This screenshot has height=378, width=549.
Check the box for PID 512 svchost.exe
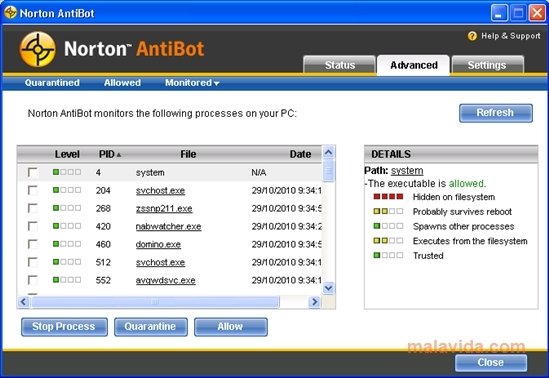tap(33, 262)
